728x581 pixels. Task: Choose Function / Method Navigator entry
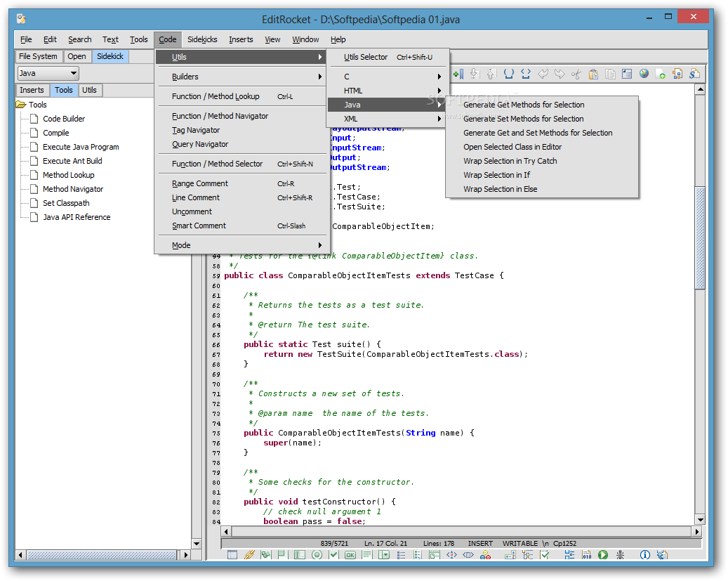tap(241, 116)
